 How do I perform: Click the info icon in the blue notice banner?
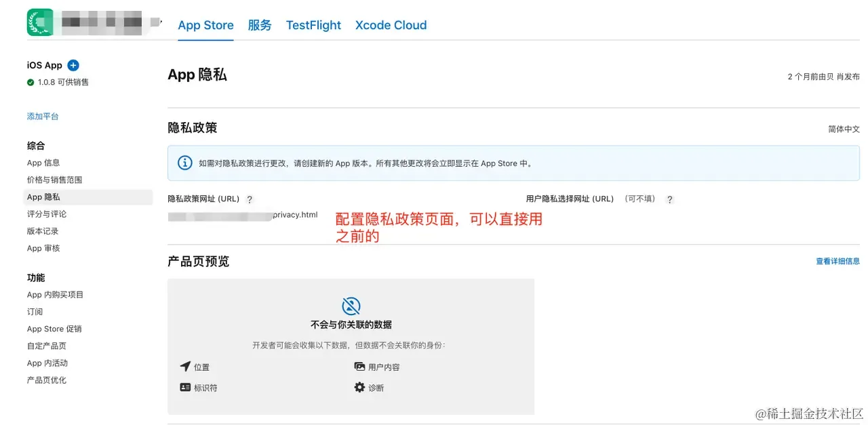point(184,163)
